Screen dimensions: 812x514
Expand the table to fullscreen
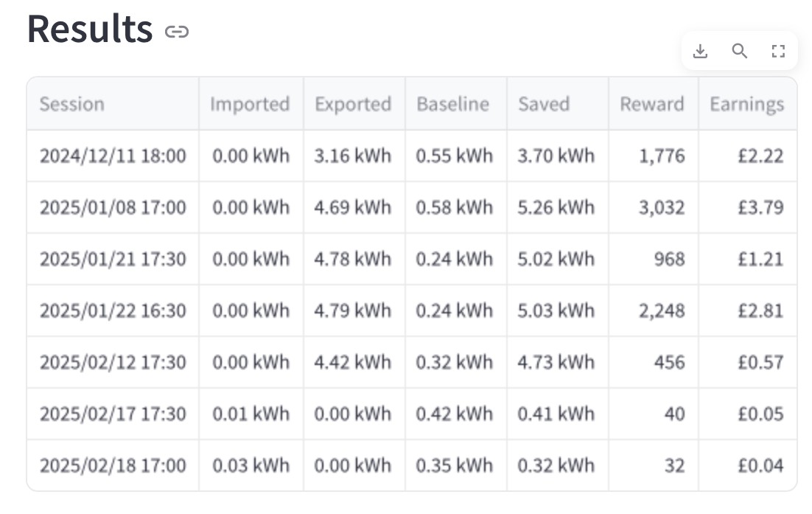point(778,51)
